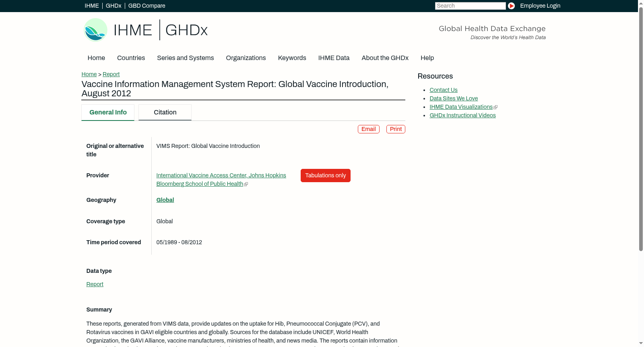Open the Report data type link
Image resolution: width=644 pixels, height=347 pixels.
95,284
